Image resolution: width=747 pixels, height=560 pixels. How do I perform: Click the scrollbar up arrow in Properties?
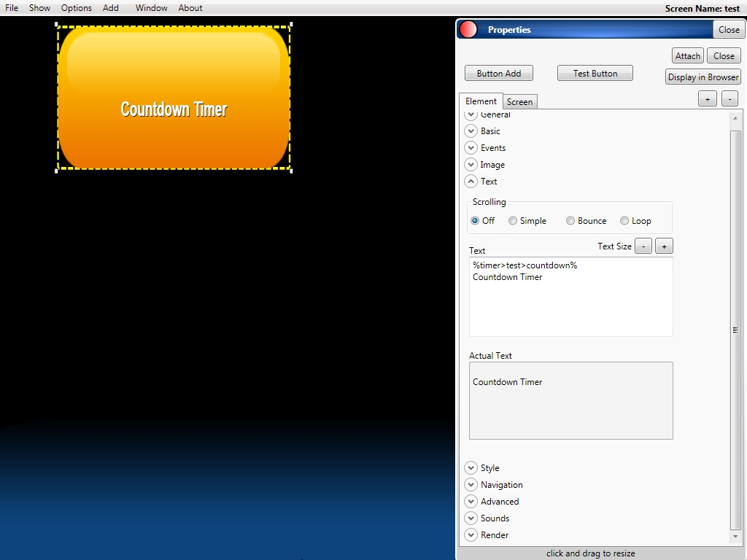pyautogui.click(x=735, y=118)
